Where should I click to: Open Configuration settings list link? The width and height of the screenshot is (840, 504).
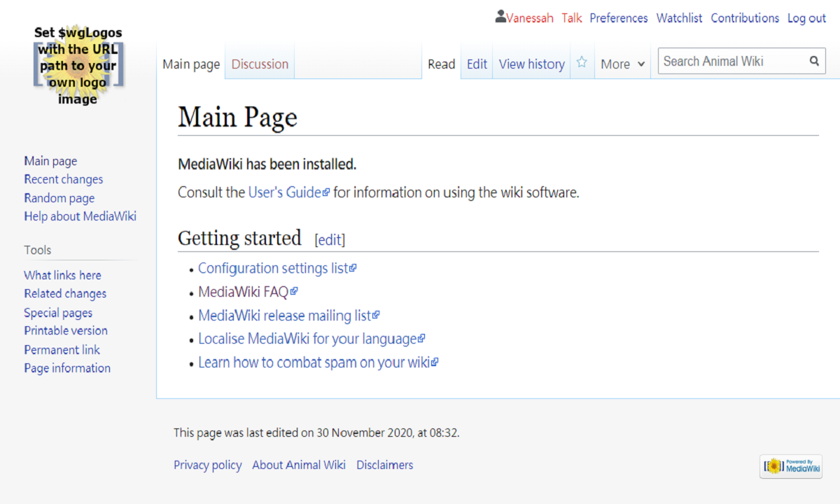click(273, 268)
